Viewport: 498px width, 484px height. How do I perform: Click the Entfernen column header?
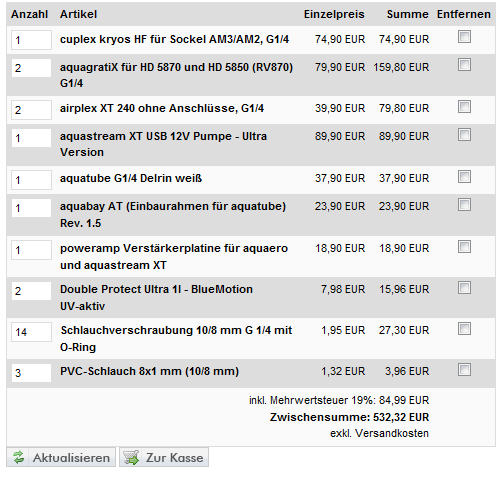click(464, 14)
